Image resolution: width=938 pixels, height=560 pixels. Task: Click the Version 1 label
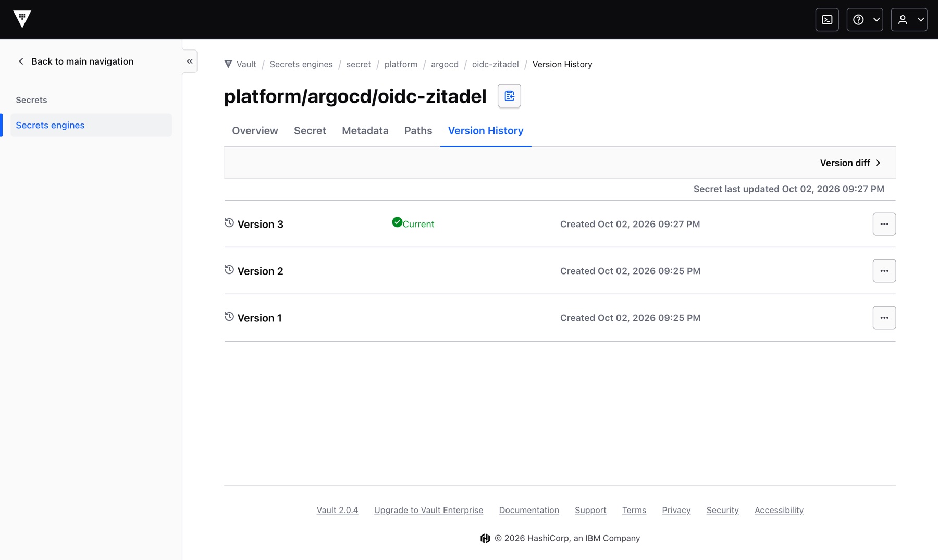tap(260, 318)
